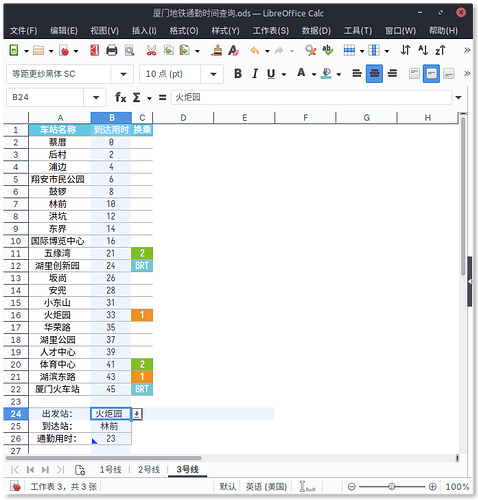This screenshot has height=500, width=478.
Task: Open the 文件(F) menu
Action: pos(23,31)
